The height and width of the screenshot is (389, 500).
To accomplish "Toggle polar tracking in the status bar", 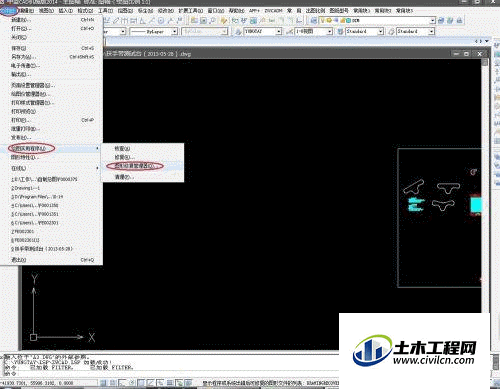I will point(132,383).
